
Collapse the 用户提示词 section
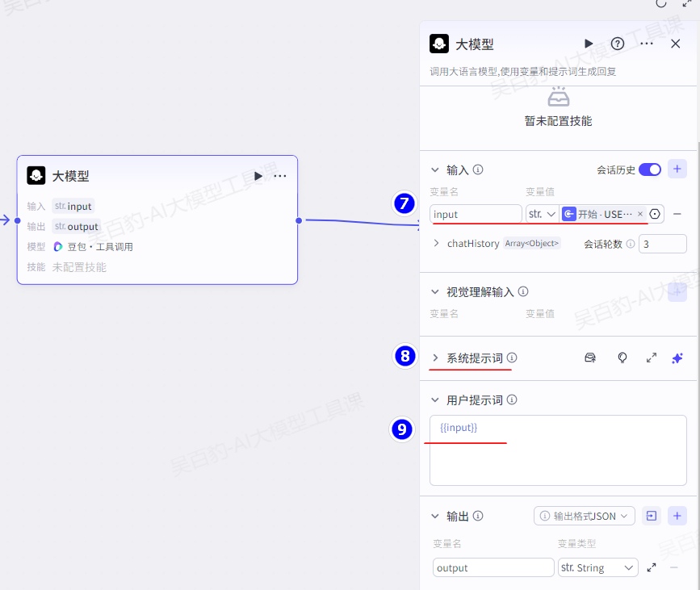pyautogui.click(x=435, y=400)
